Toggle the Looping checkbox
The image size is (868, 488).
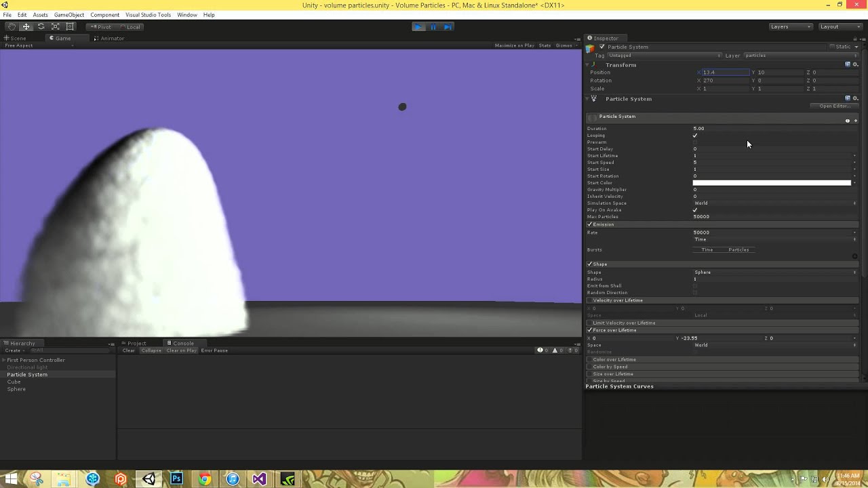pos(695,136)
